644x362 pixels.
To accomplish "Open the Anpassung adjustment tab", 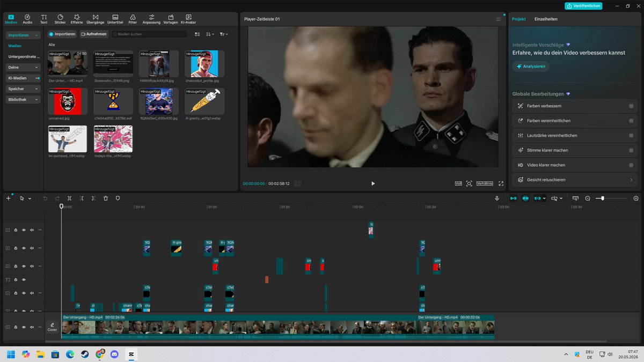I will 151,19.
